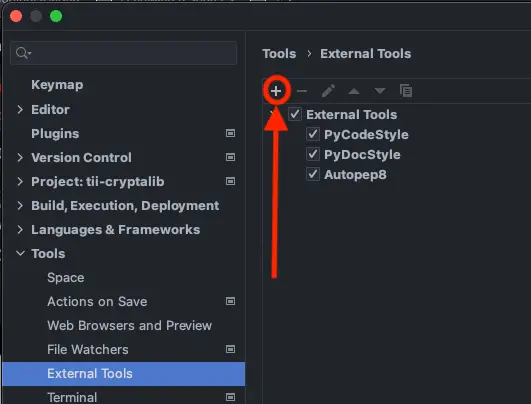This screenshot has width=531, height=404.
Task: Expand the Editor settings section
Action: (x=20, y=109)
